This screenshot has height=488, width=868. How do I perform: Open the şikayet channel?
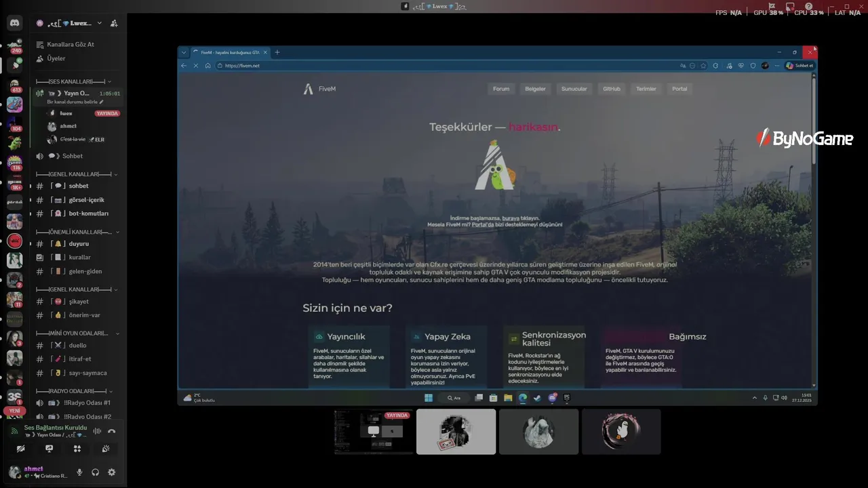pyautogui.click(x=77, y=302)
